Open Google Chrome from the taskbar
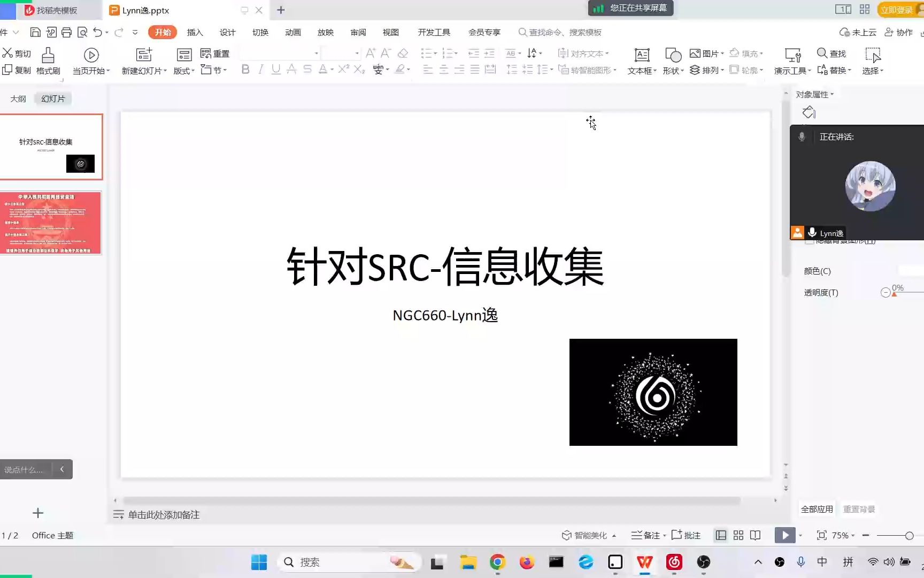 (497, 562)
